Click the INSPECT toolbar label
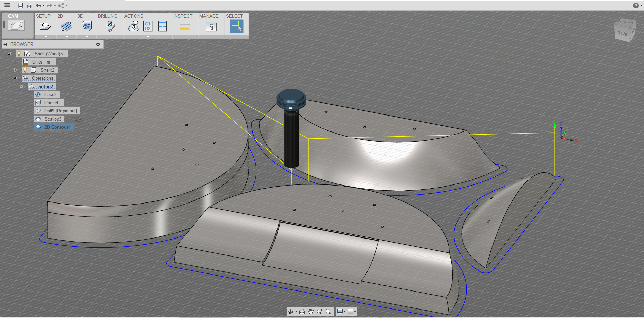Screen dimensions: 644x318 (183, 16)
